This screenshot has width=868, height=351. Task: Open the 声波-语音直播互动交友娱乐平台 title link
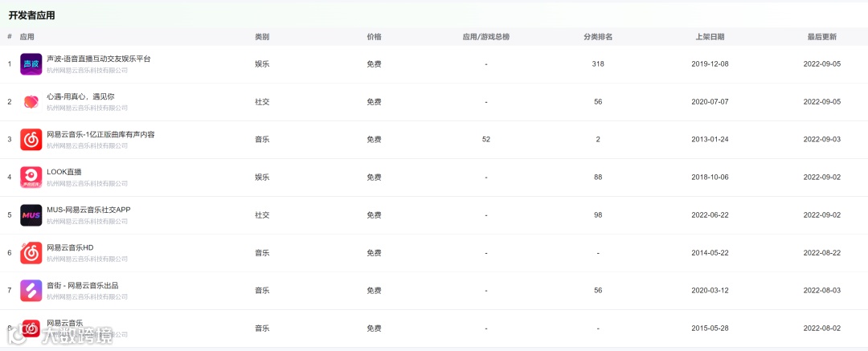coord(99,59)
